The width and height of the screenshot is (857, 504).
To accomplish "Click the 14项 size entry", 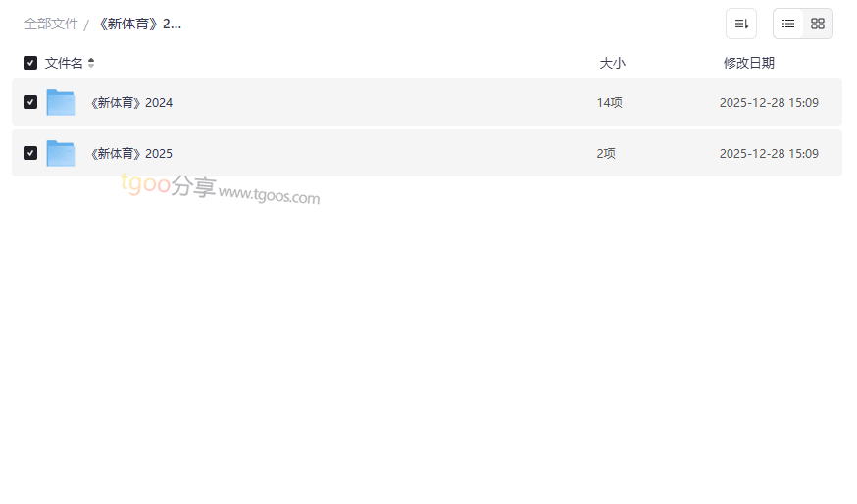I will (x=609, y=102).
